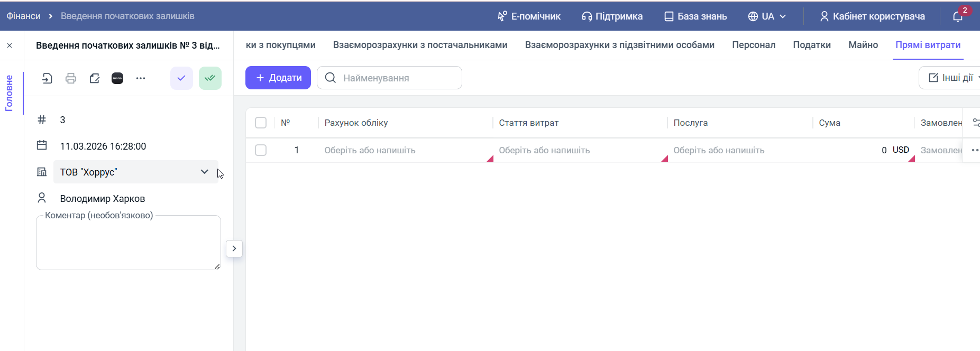The height and width of the screenshot is (351, 980).
Task: Open notifications bell with badge
Action: tap(958, 16)
